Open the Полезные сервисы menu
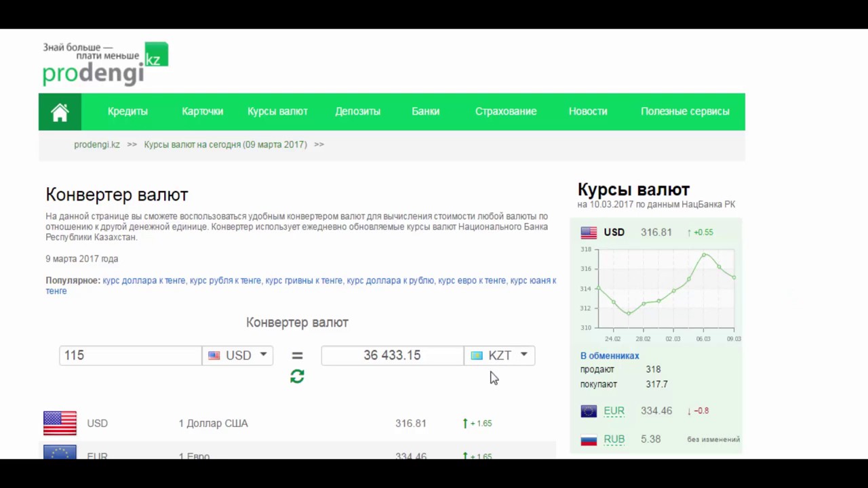This screenshot has height=488, width=868. (x=685, y=111)
